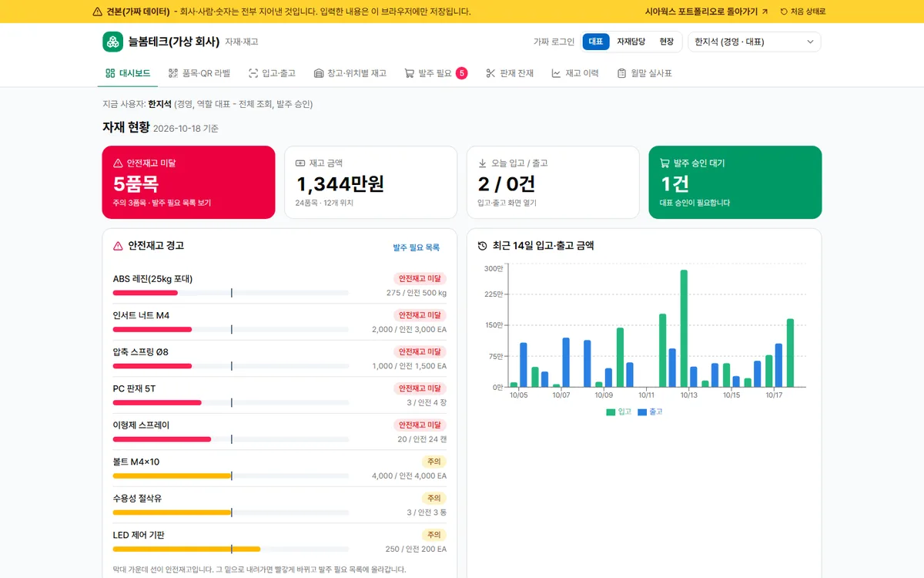Open the 한지석 (경영 · 대표) user dropdown
Screen dimensions: 924x578
[x=755, y=42]
